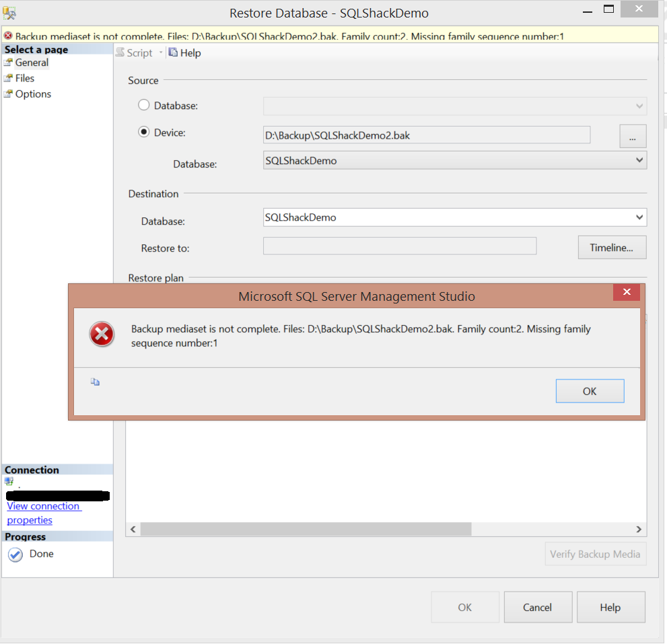Maximize the Restore Database window
667x644 pixels.
click(x=608, y=9)
